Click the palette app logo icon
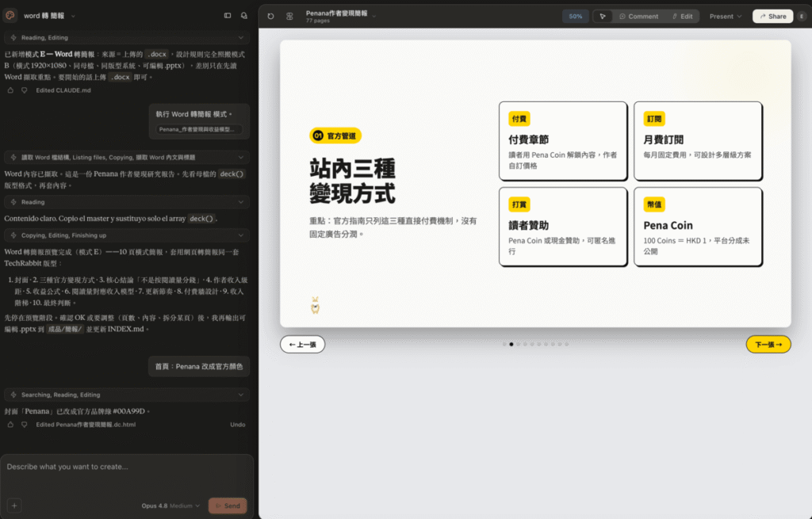Image resolution: width=812 pixels, height=519 pixels. point(10,16)
